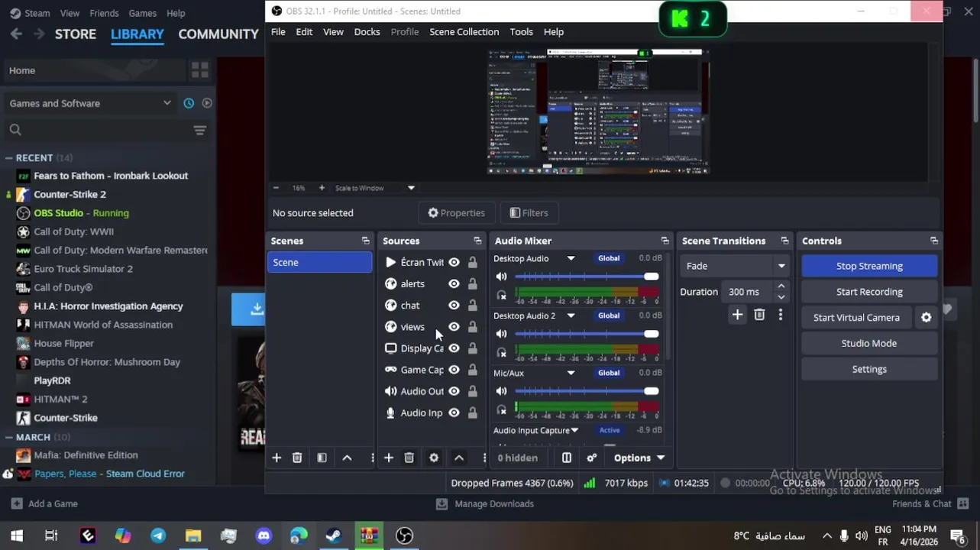
Task: Zoom out preview with minus icon
Action: coord(276,188)
